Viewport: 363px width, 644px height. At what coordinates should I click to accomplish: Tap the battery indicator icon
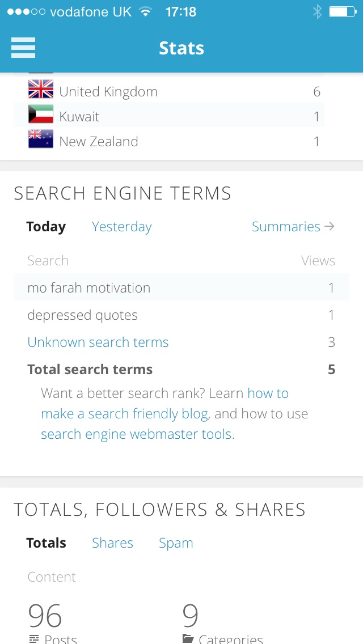pyautogui.click(x=342, y=12)
